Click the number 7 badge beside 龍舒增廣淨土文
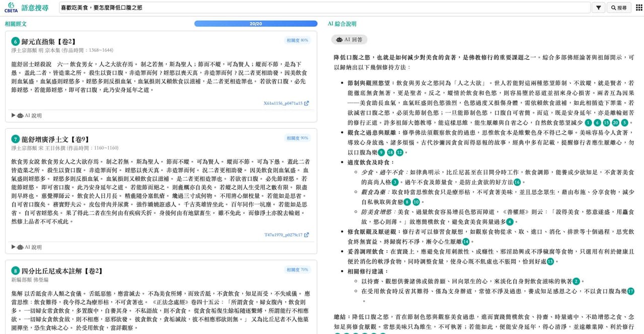The width and height of the screenshot is (644, 334). coord(15,139)
